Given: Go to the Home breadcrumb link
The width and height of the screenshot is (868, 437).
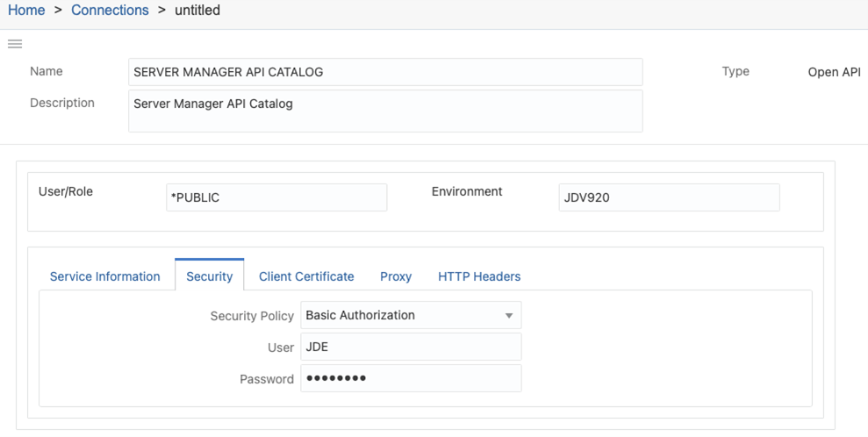Looking at the screenshot, I should coord(26,10).
